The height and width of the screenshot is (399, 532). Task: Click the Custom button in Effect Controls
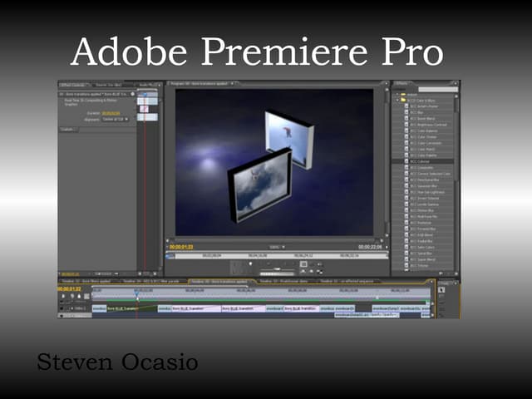tap(67, 129)
